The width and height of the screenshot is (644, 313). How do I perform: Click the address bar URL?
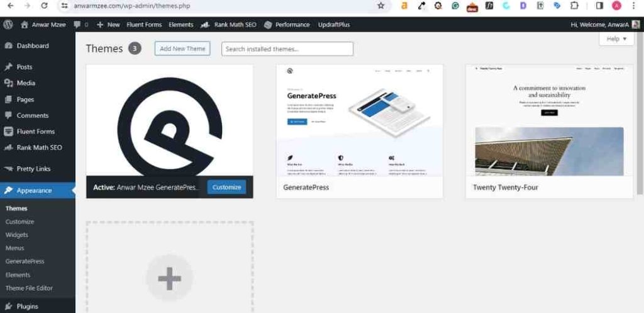(x=132, y=6)
